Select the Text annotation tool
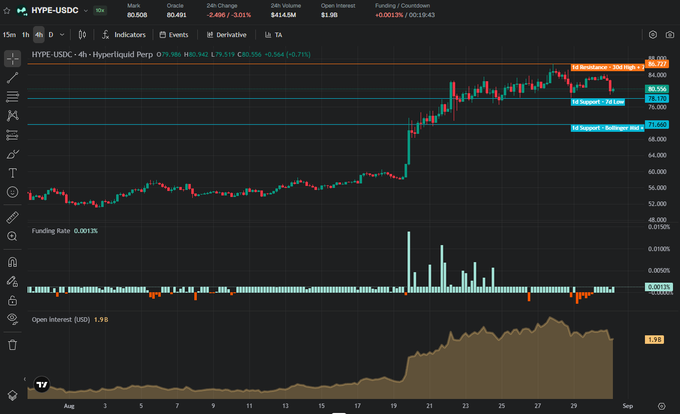The image size is (680, 414). pos(13,173)
